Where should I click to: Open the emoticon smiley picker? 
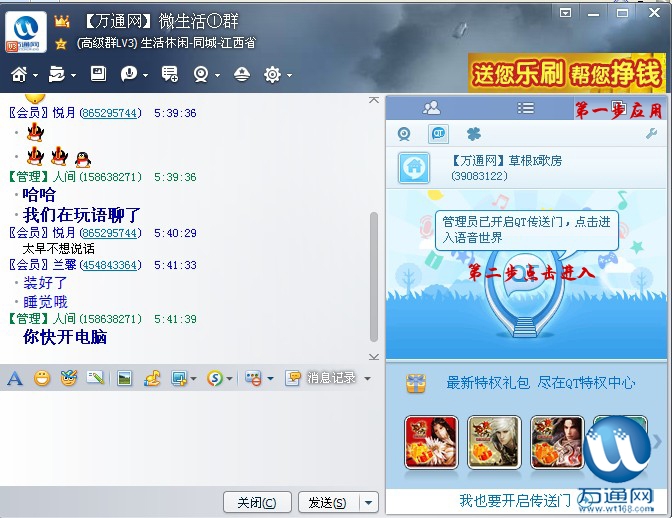[42, 378]
